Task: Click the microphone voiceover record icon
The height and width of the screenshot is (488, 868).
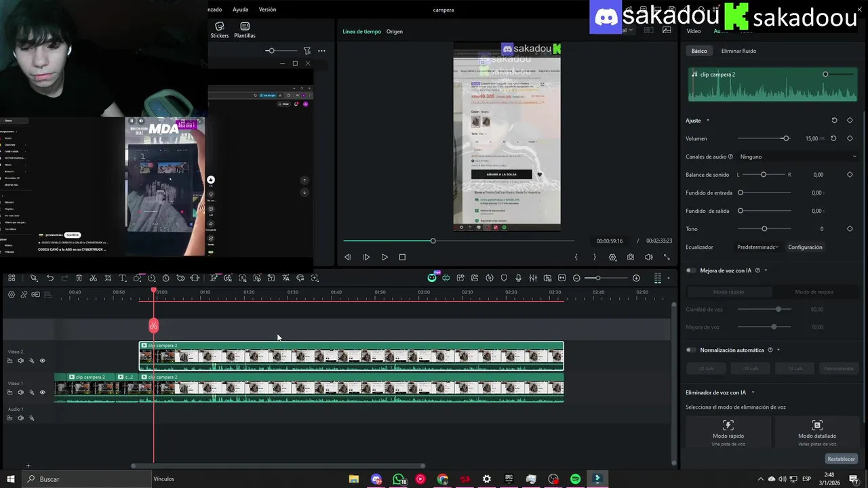Action: pyautogui.click(x=519, y=278)
